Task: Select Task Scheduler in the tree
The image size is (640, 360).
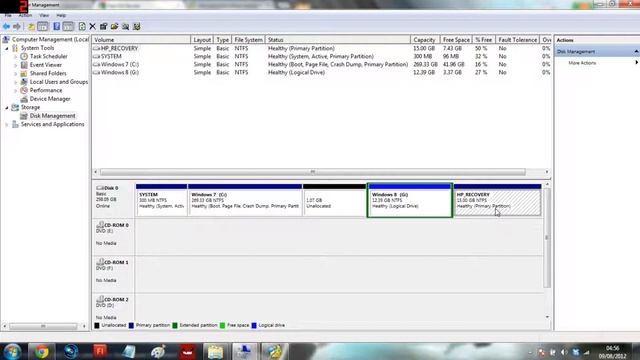Action: [x=49, y=56]
